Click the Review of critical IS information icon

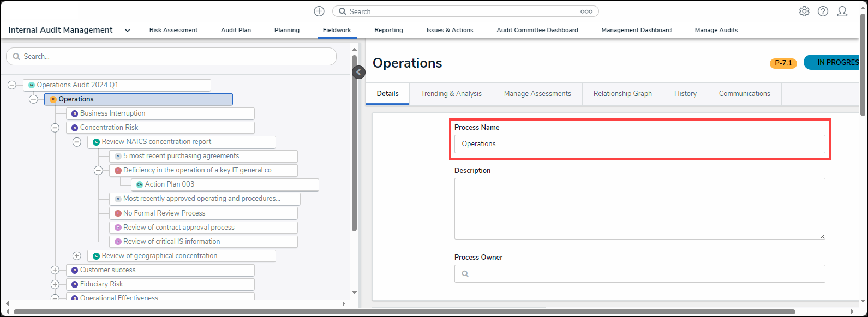click(118, 242)
